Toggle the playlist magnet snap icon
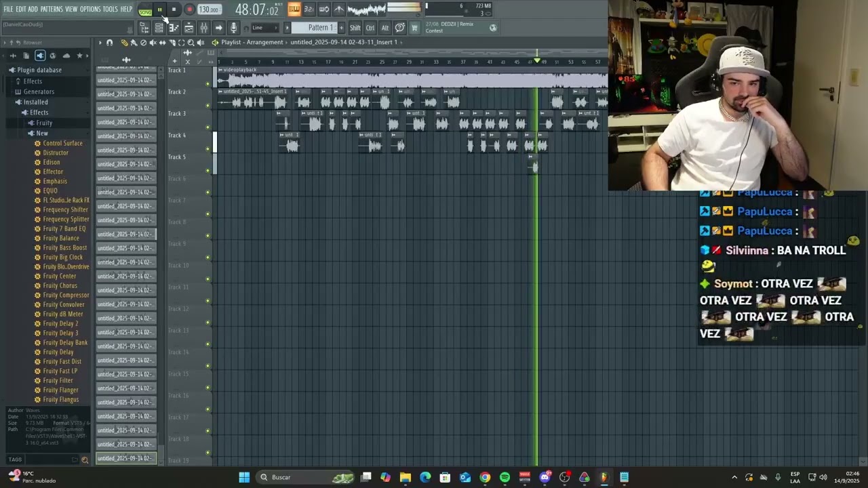This screenshot has height=488, width=868. pyautogui.click(x=109, y=43)
